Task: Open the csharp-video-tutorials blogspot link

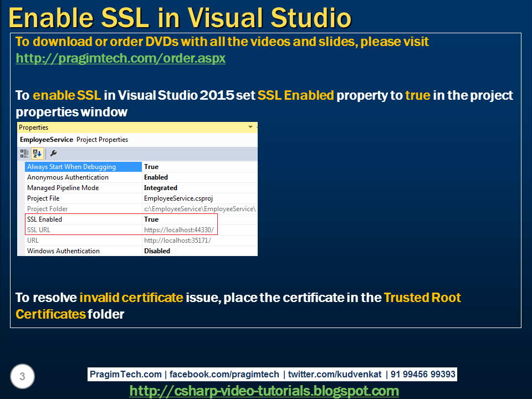Action: click(265, 390)
